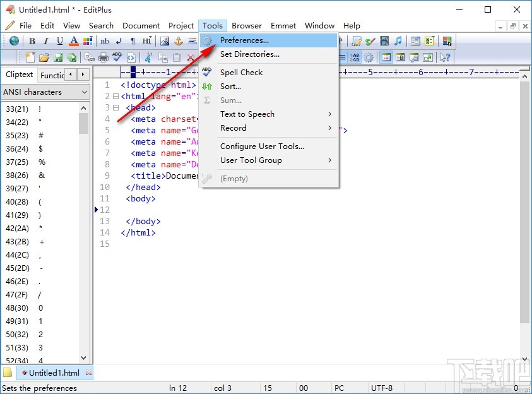Image resolution: width=532 pixels, height=394 pixels.
Task: Click the Browser globe icon in HTML toolbar
Action: point(14,41)
